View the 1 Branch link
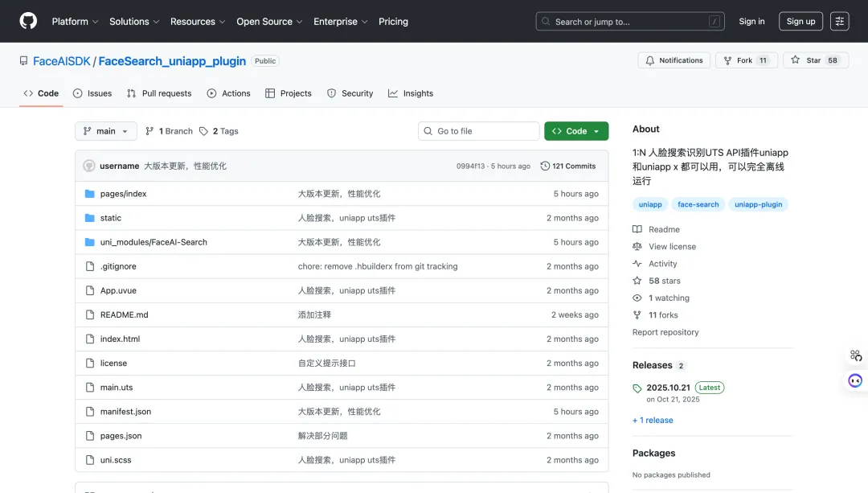 170,131
